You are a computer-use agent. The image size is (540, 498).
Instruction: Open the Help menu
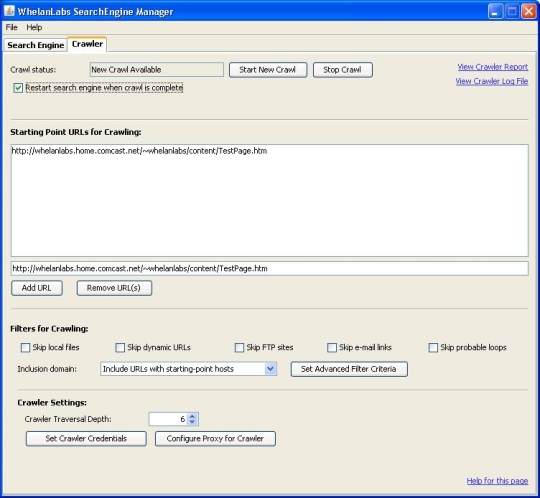[34, 27]
